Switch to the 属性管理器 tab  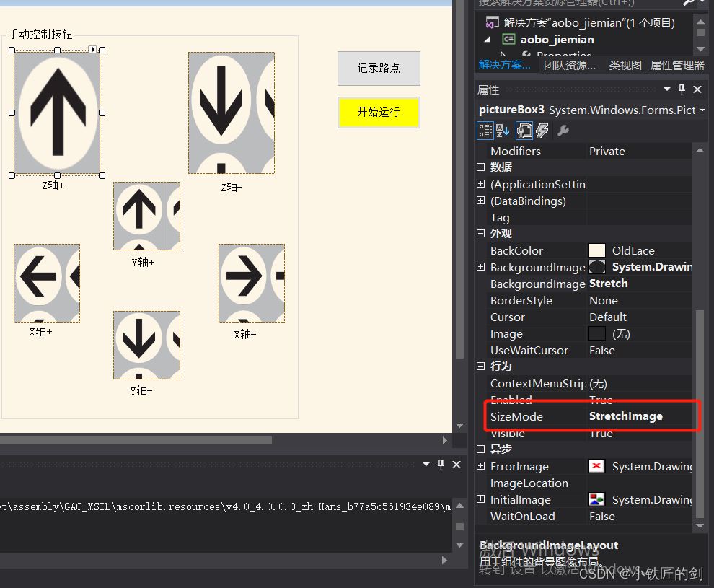tap(677, 65)
